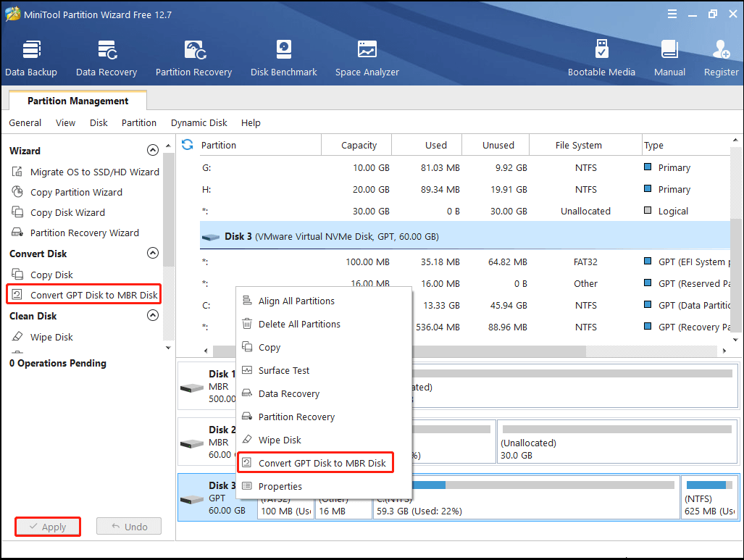Viewport: 744px width, 560px height.
Task: Choose Copy from the context menu
Action: coord(324,348)
